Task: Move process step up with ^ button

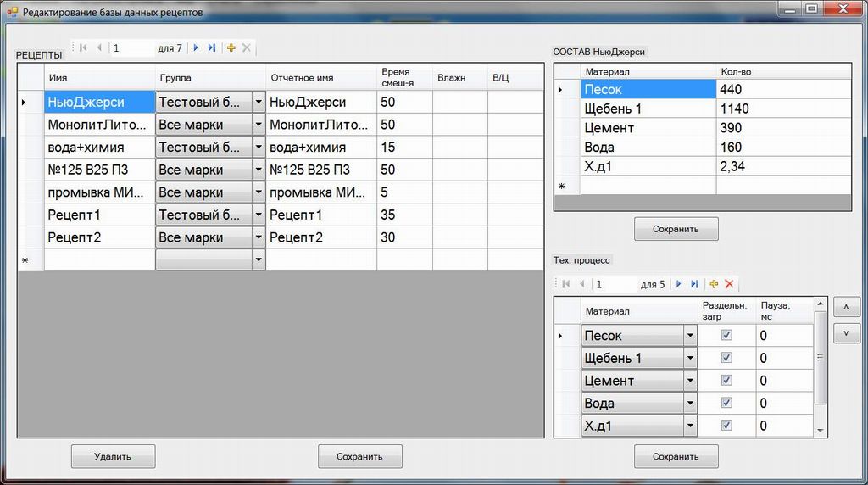Action: coord(847,307)
